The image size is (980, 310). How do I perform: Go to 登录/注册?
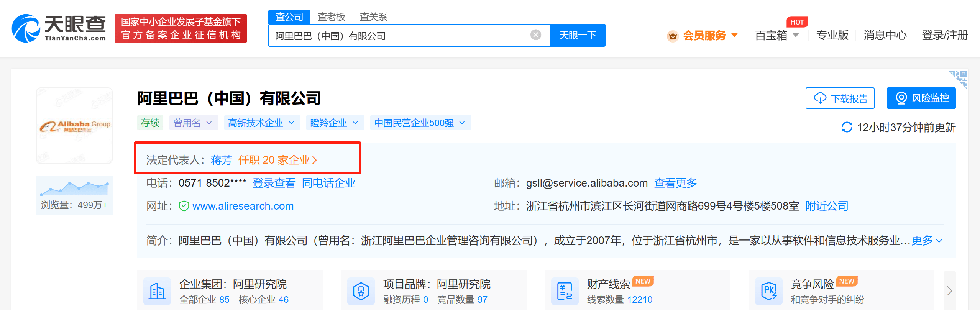944,35
